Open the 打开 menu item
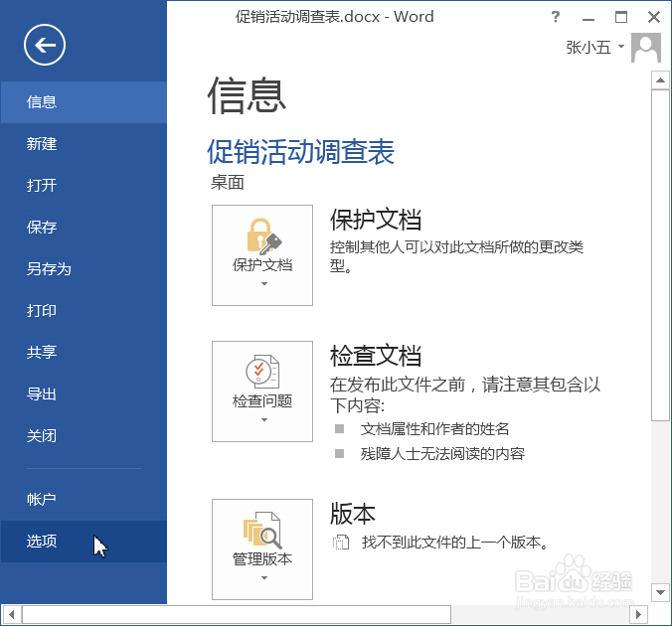The image size is (672, 626). [x=84, y=185]
